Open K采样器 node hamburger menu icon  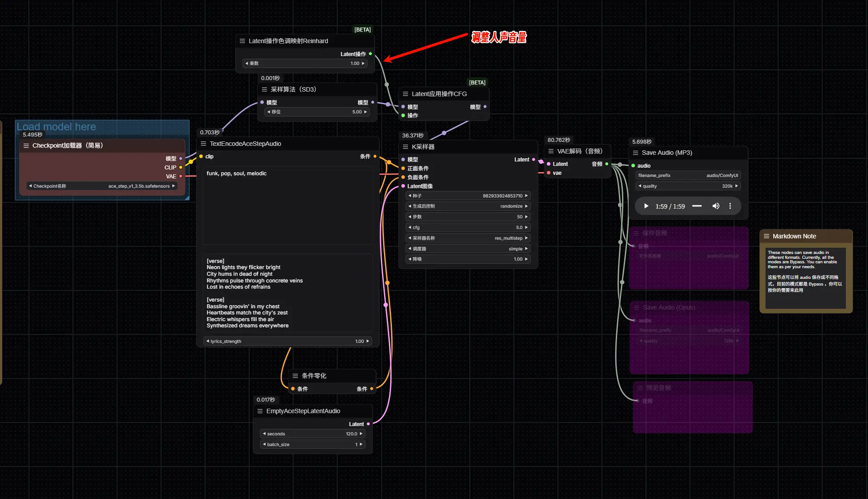pyautogui.click(x=405, y=147)
